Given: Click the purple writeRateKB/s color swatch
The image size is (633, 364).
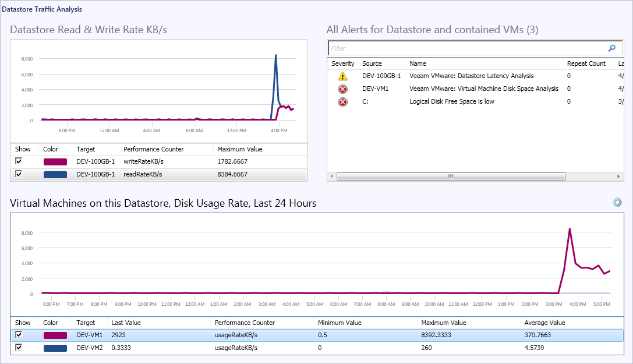Looking at the screenshot, I should coord(55,162).
